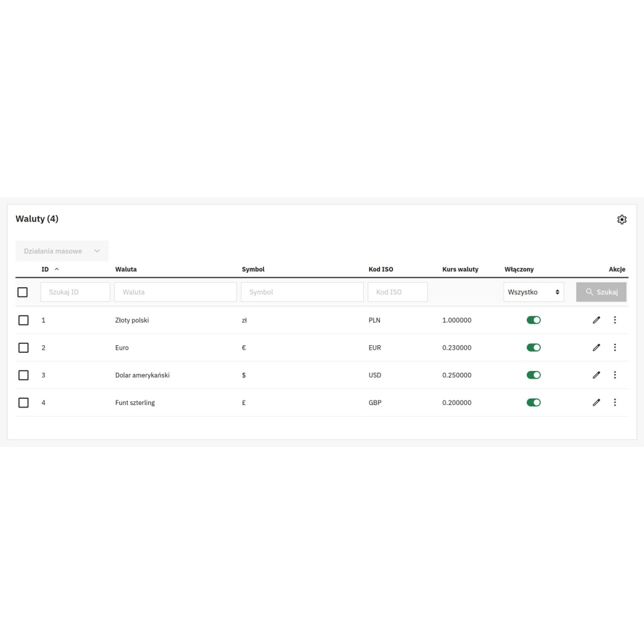Click the Złoty polski name cell
The width and height of the screenshot is (644, 644).
click(132, 320)
